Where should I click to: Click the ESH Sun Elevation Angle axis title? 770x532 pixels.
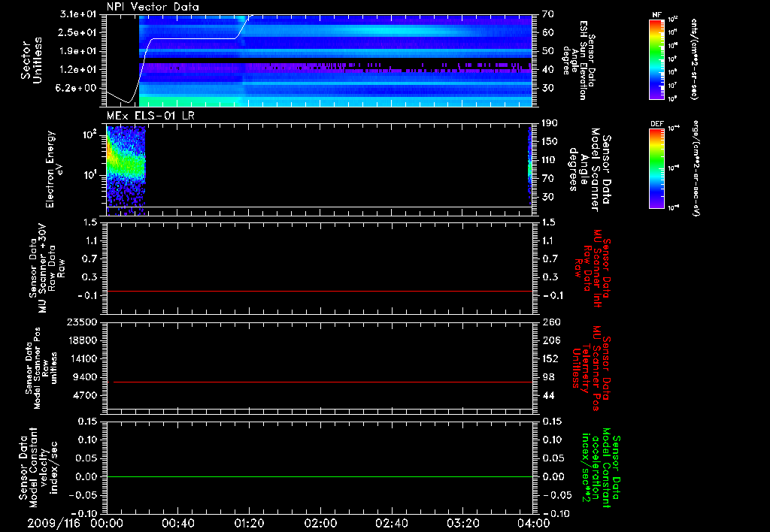coord(579,59)
